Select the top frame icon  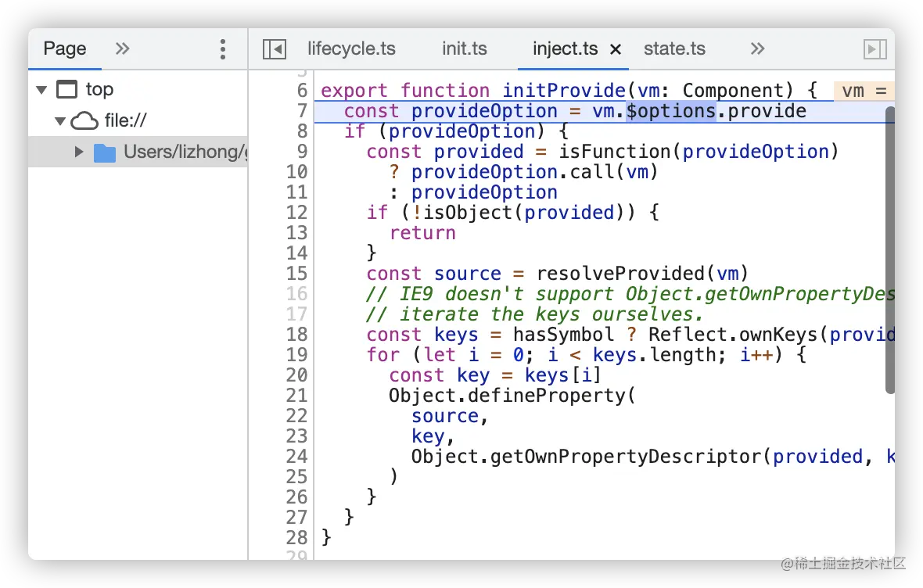(66, 89)
